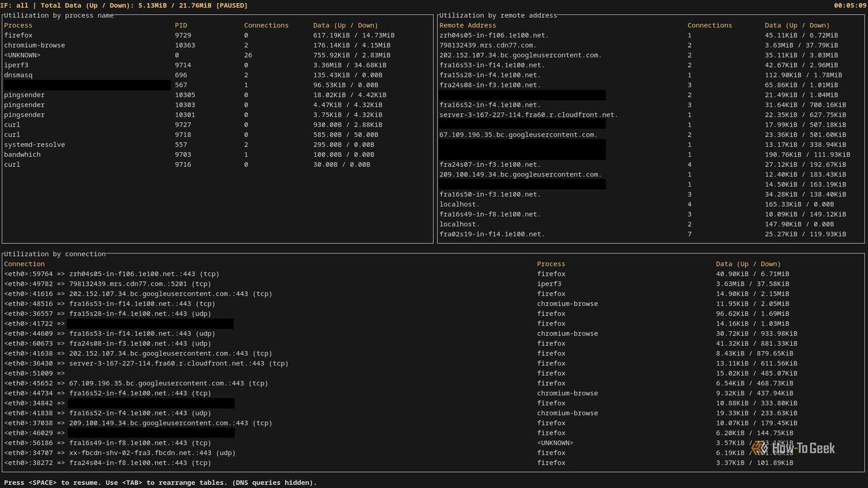Viewport: 868px width, 488px height.
Task: Click the PID column header
Action: click(x=181, y=25)
